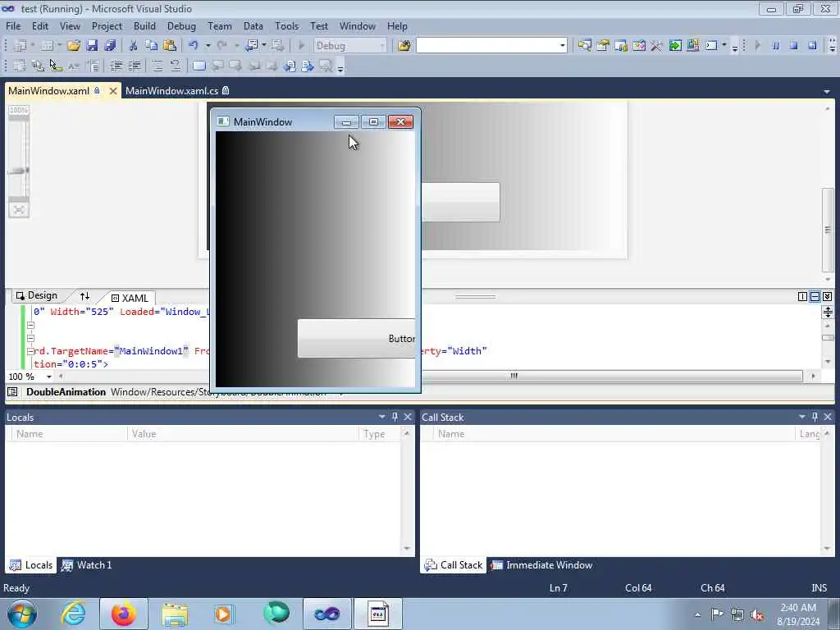
Task: Click the XAML editor horizontal scrollbar
Action: (514, 376)
